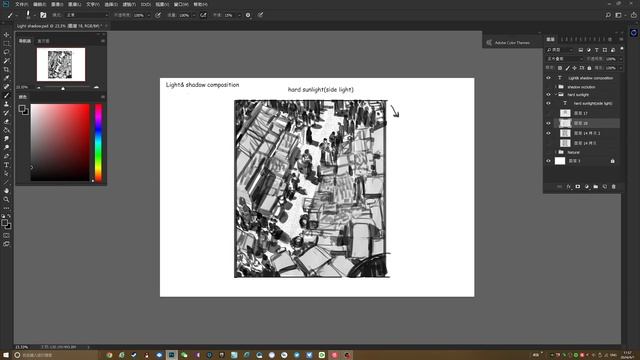
Task: Click the new group folder icon
Action: [x=596, y=187]
